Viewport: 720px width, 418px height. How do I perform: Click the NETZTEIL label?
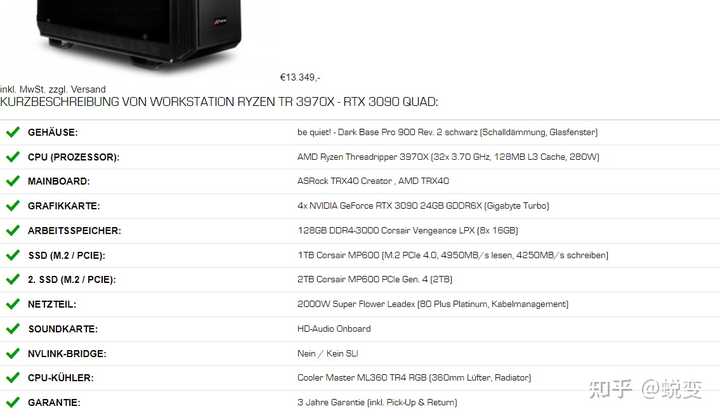[52, 305]
